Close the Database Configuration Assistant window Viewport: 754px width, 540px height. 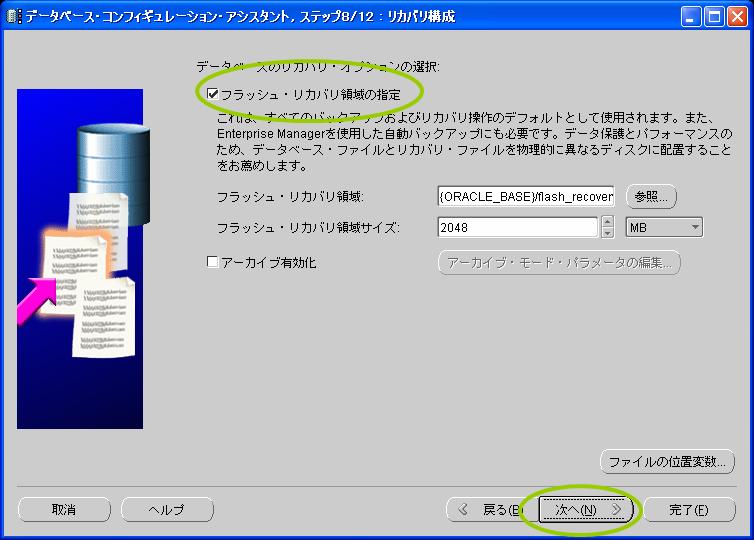[737, 17]
